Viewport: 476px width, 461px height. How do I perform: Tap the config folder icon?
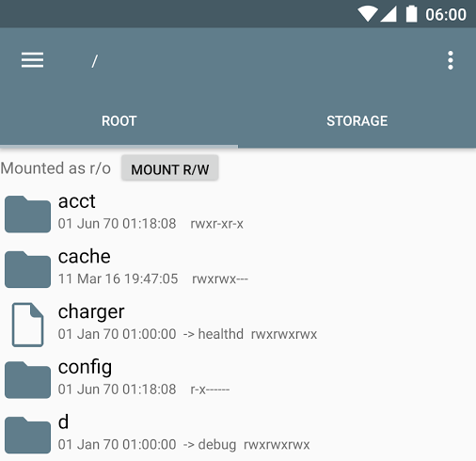(27, 380)
